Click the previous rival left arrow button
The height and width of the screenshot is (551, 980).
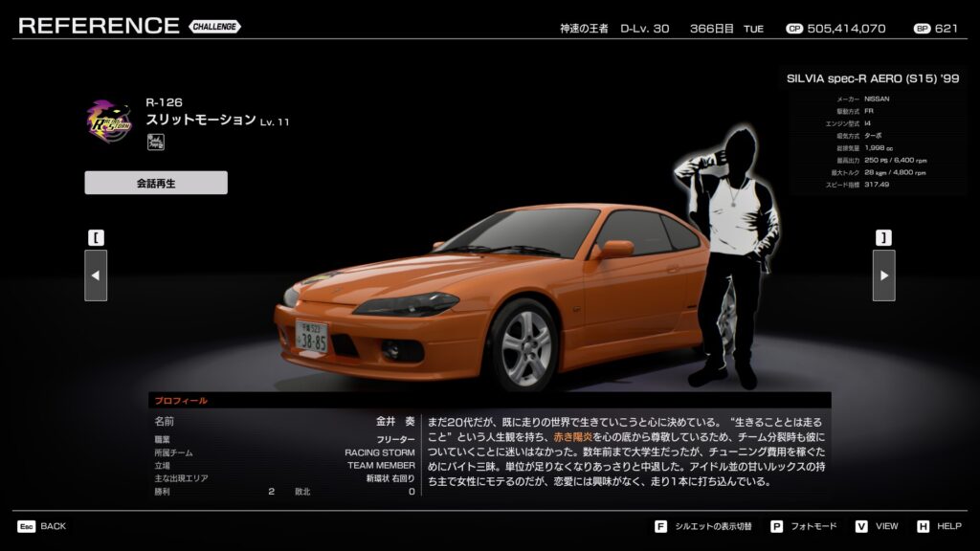(96, 275)
